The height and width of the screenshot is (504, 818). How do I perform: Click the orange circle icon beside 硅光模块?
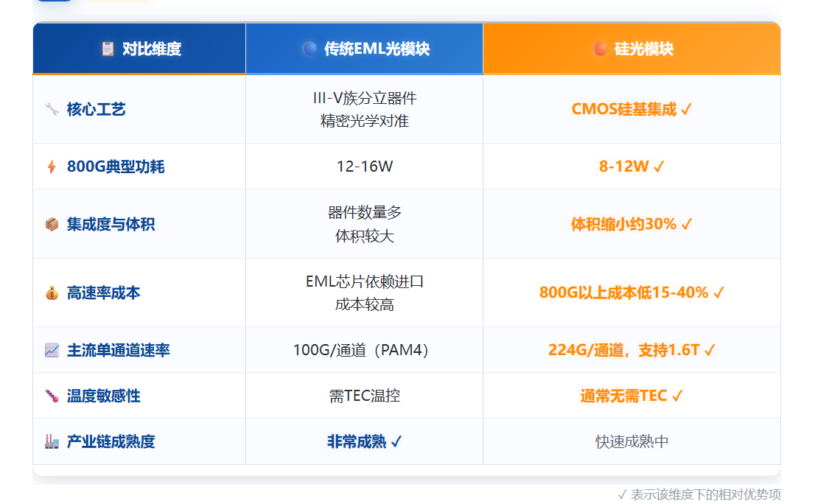(x=601, y=49)
